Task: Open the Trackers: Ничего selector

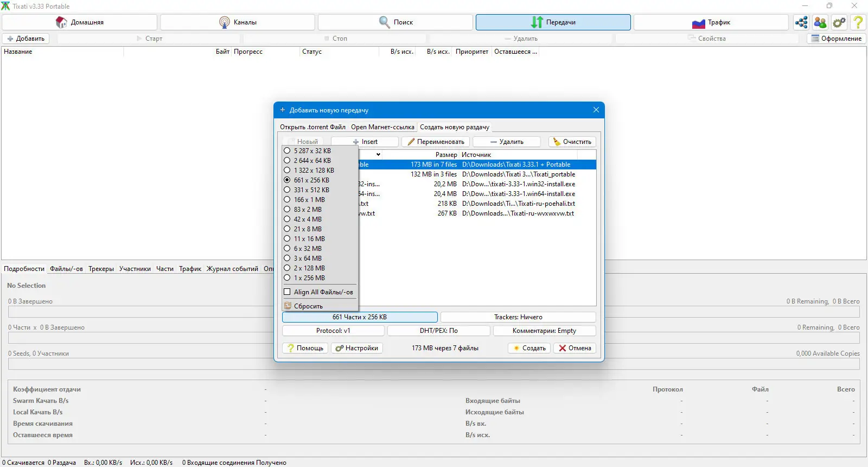Action: [518, 317]
